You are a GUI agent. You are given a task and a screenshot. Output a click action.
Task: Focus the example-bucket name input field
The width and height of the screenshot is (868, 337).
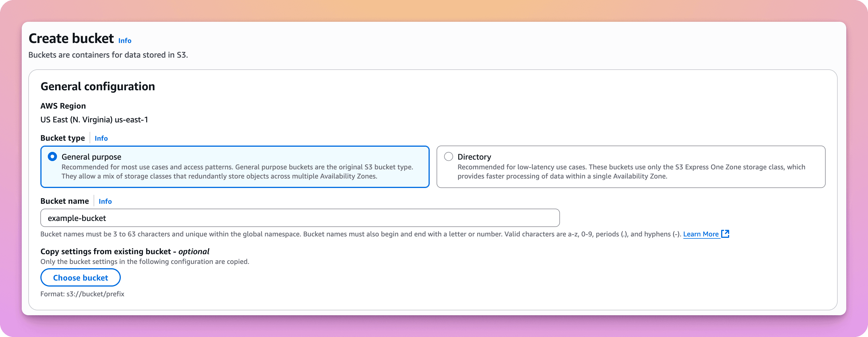point(299,218)
